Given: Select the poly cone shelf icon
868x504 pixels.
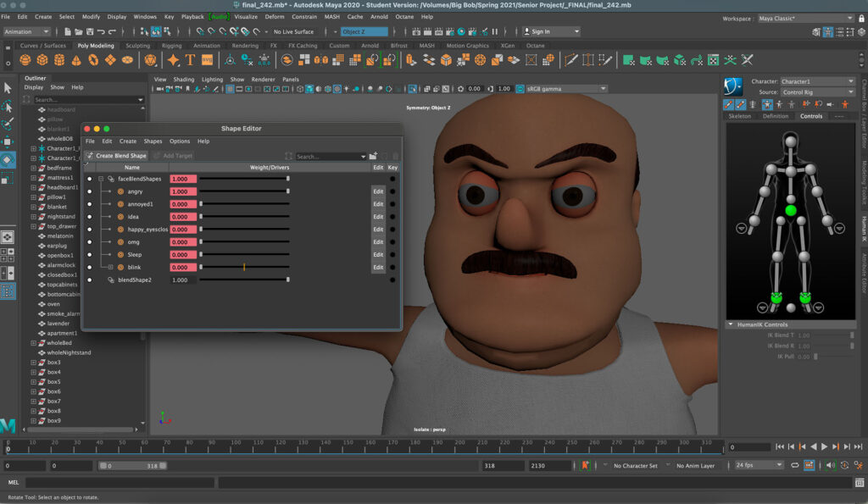Looking at the screenshot, I should tap(76, 60).
